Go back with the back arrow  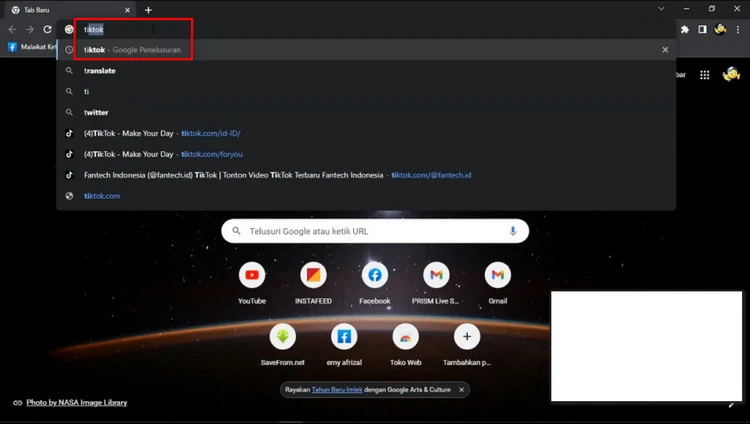coord(12,29)
